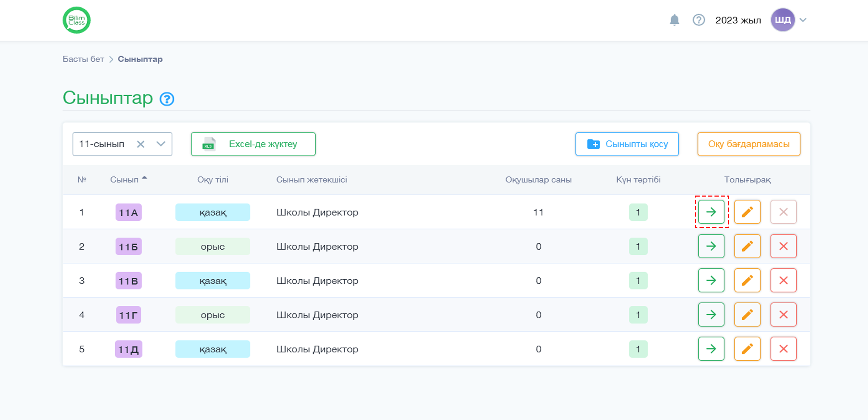Click the Excel-де жүктеу button
This screenshot has height=420, width=868.
253,144
